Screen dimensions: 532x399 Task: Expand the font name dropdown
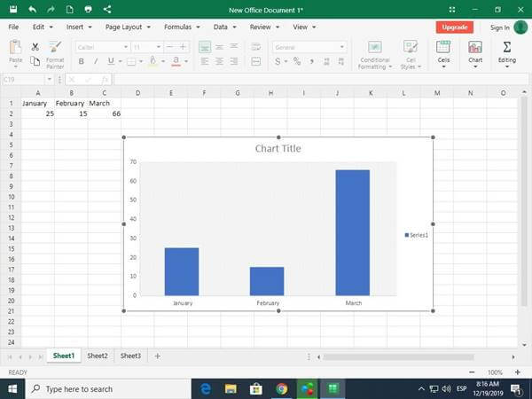coord(123,47)
